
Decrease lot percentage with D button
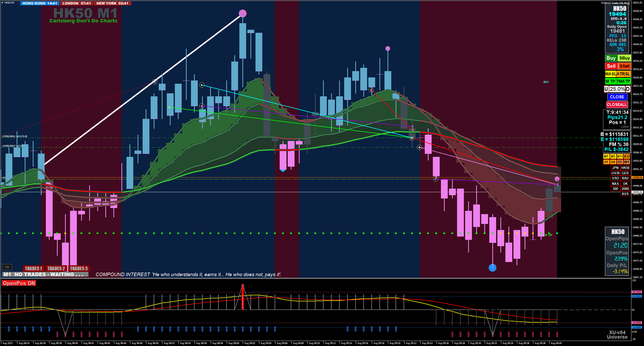tap(628, 89)
